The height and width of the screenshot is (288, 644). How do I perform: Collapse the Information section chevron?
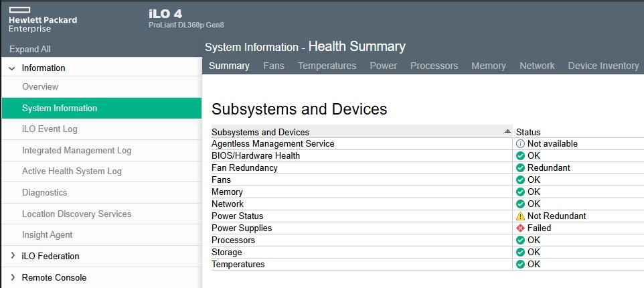coord(12,68)
